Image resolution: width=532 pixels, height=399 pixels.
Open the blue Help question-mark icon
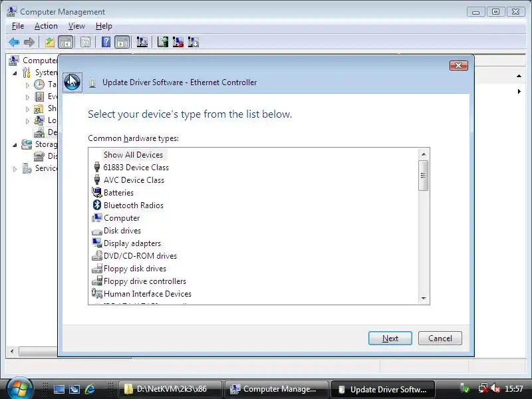pyautogui.click(x=106, y=43)
